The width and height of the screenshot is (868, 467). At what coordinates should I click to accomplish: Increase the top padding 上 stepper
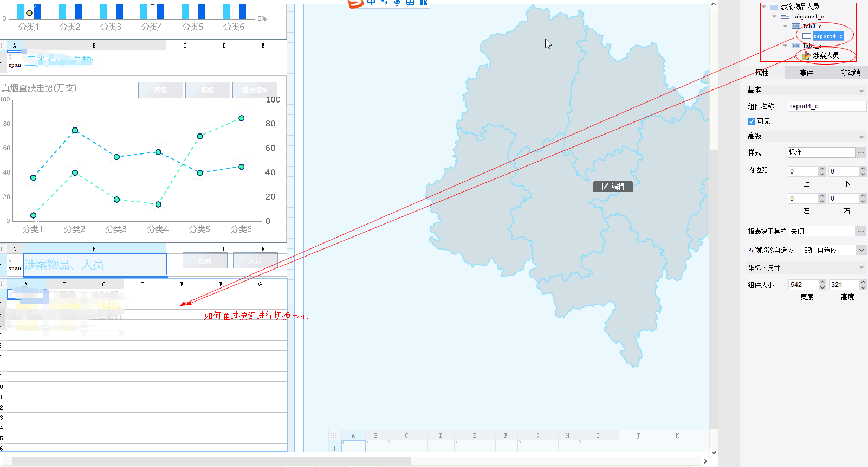[822, 169]
